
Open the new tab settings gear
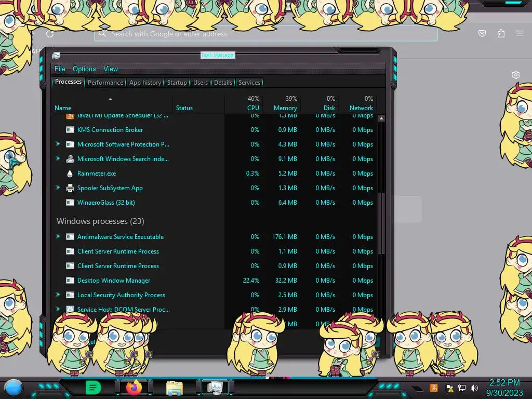[516, 75]
